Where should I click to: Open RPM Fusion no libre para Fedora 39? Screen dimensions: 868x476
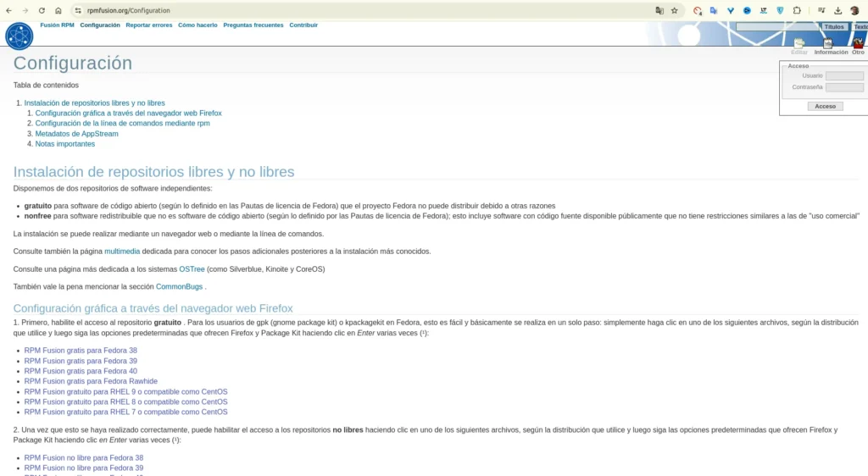point(84,468)
